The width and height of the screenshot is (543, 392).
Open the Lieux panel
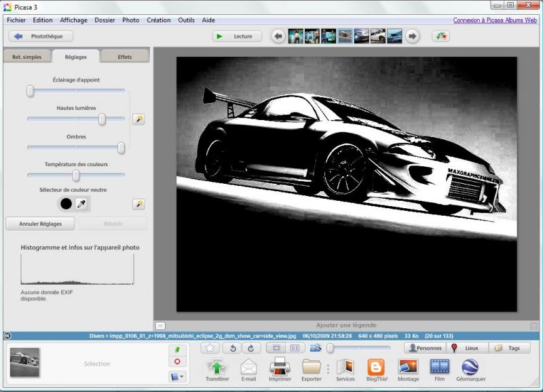tap(468, 348)
